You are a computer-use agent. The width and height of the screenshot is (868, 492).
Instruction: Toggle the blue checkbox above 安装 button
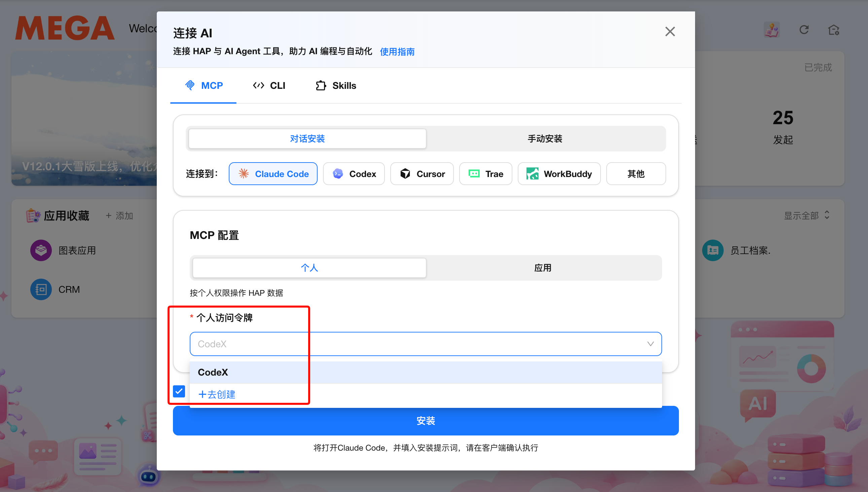pos(179,391)
